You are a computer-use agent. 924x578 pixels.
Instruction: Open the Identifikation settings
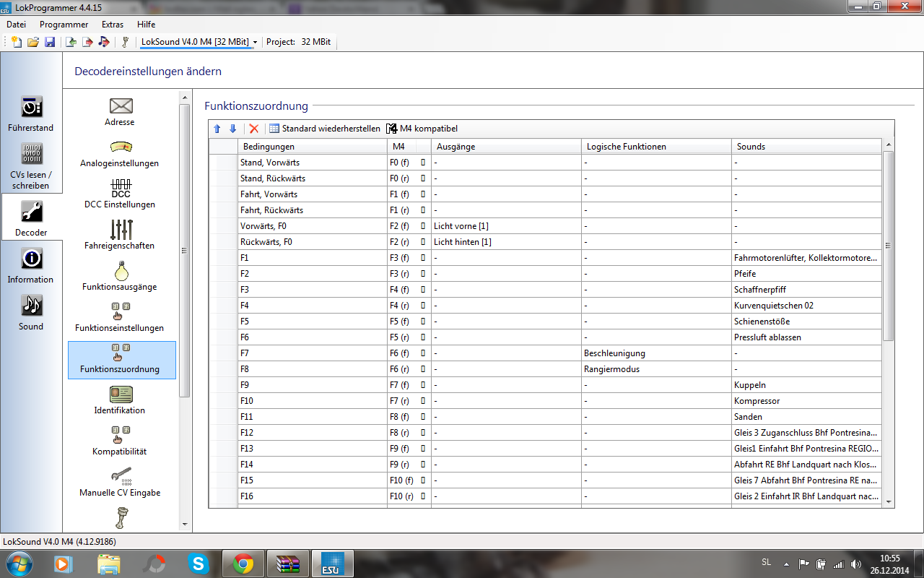pos(121,400)
